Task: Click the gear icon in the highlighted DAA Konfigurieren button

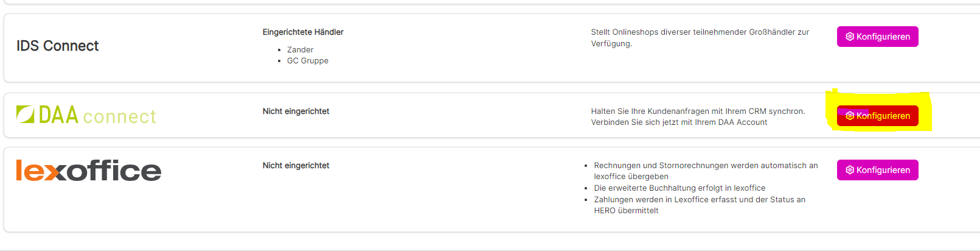Action: click(850, 116)
